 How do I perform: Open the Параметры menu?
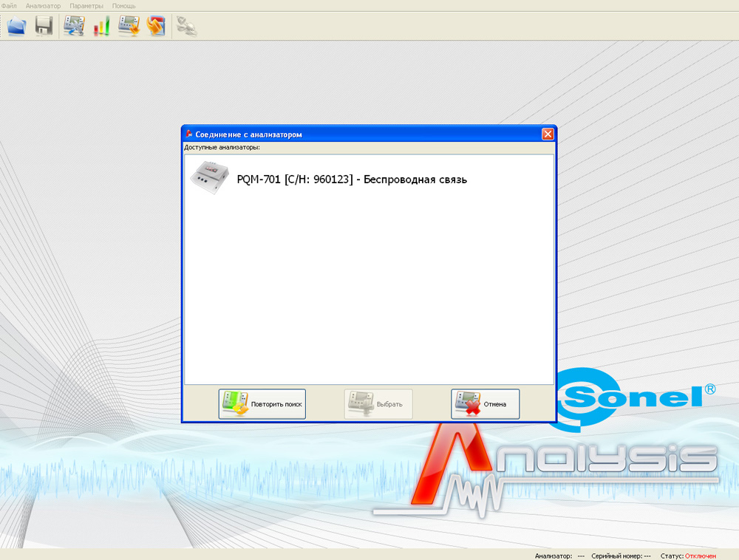point(86,6)
